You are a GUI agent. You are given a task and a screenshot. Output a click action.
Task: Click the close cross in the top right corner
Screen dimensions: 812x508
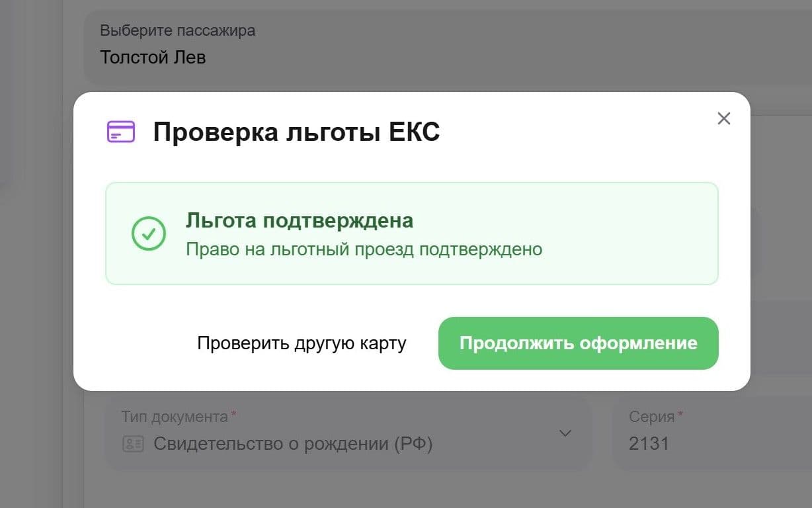tap(723, 118)
